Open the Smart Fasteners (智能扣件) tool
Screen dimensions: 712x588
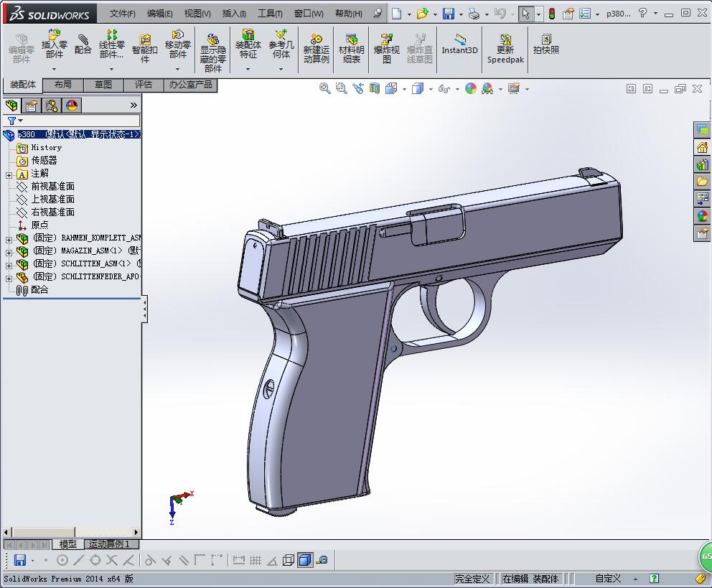(x=144, y=48)
